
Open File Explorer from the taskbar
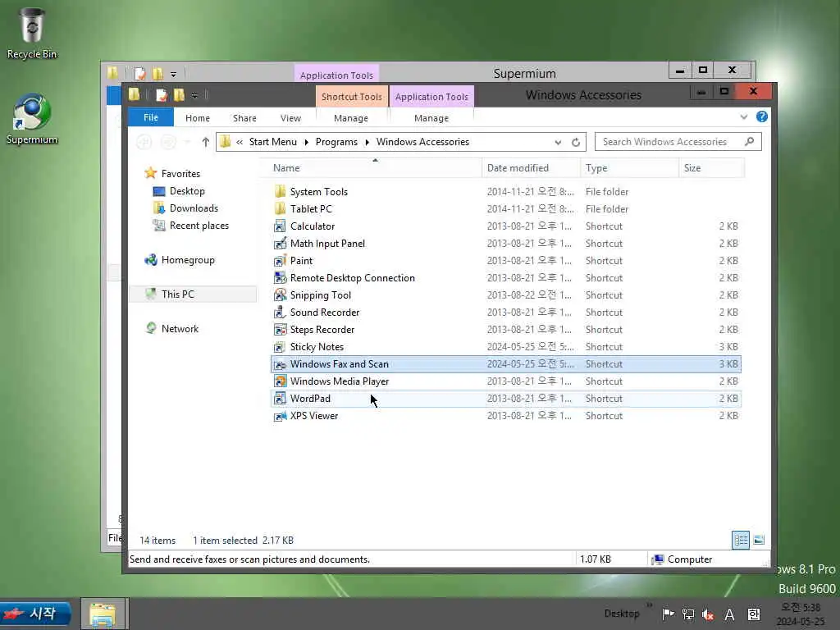click(x=103, y=614)
